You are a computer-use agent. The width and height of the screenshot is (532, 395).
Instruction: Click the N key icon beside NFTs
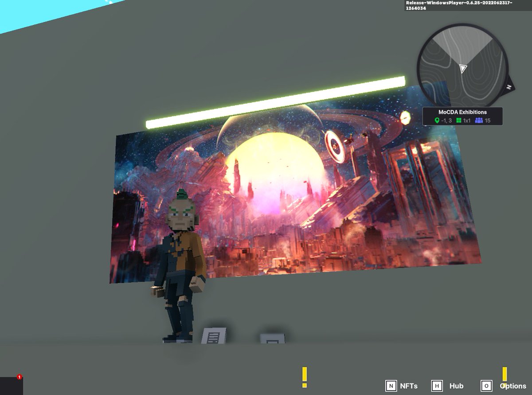click(391, 386)
